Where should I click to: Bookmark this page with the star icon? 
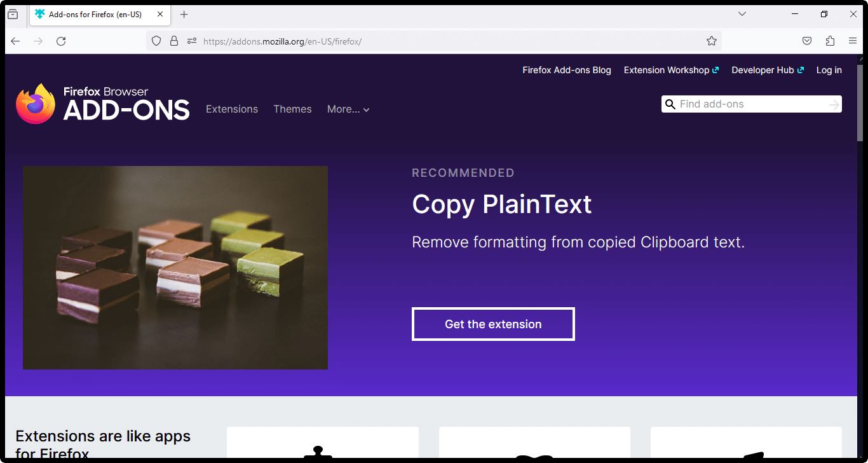[x=712, y=41]
